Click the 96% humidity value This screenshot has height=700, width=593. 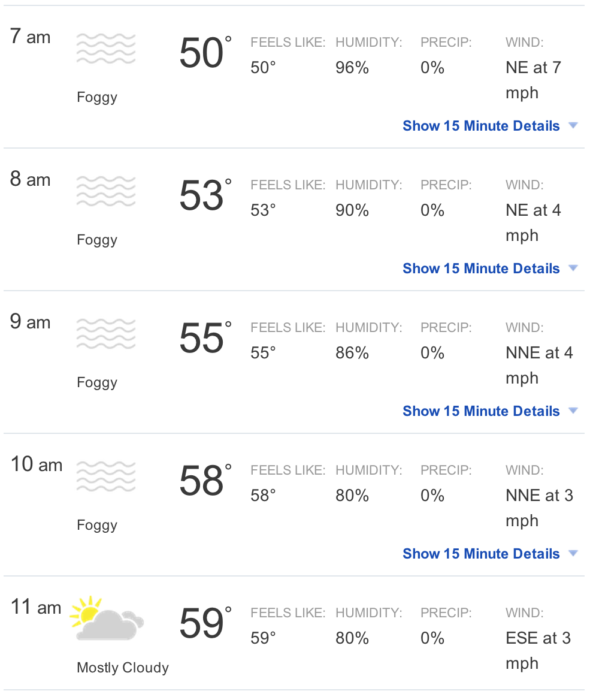point(352,68)
